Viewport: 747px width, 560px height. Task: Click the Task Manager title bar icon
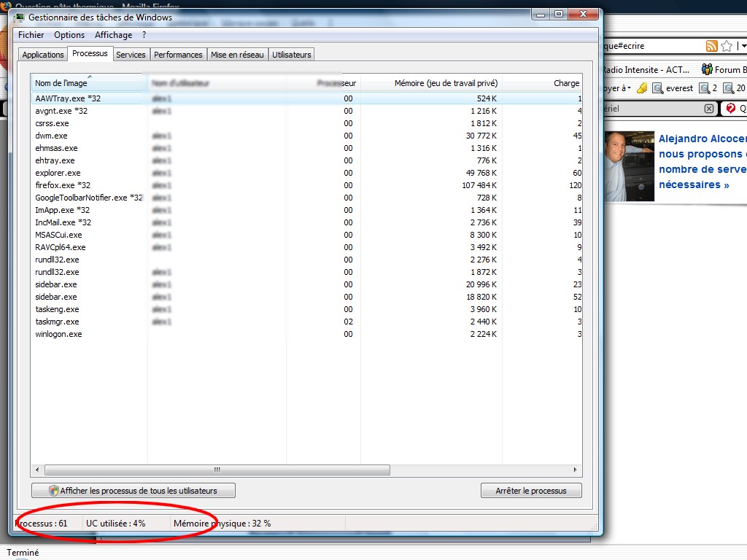(20, 17)
